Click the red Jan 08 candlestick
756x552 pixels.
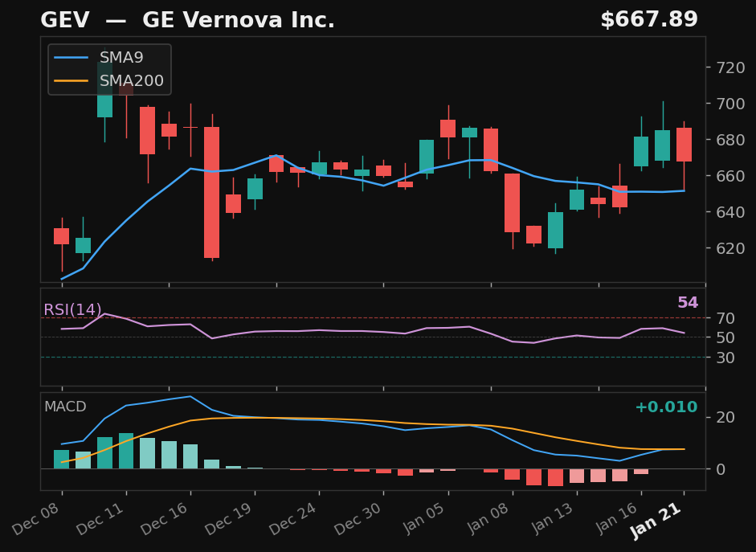coord(512,203)
